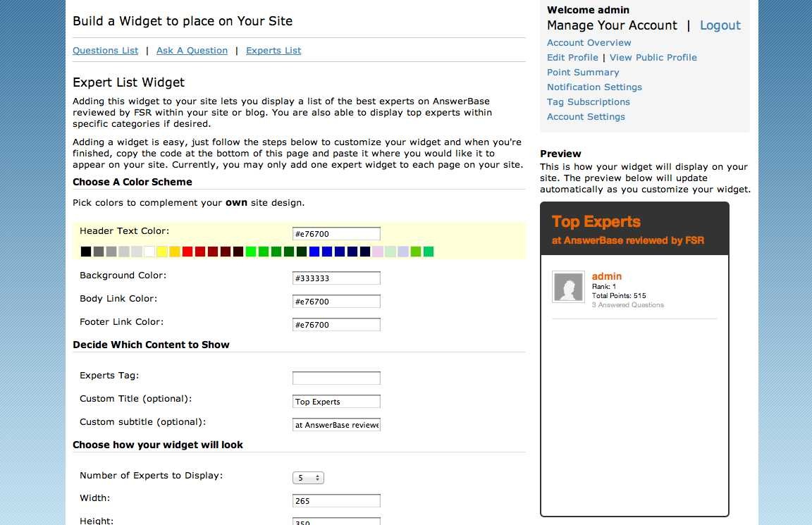Open the Ask A Question link
Image resolution: width=812 pixels, height=525 pixels.
pyautogui.click(x=192, y=50)
